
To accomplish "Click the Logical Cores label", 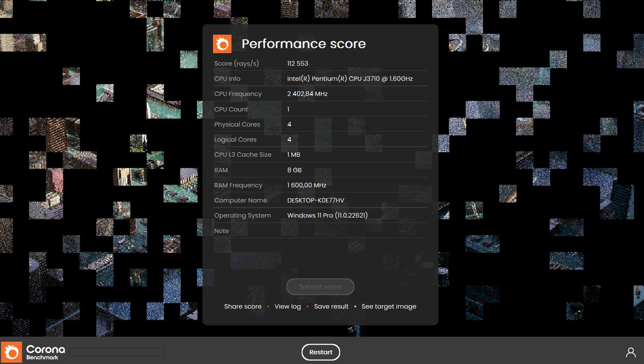I will (x=235, y=140).
